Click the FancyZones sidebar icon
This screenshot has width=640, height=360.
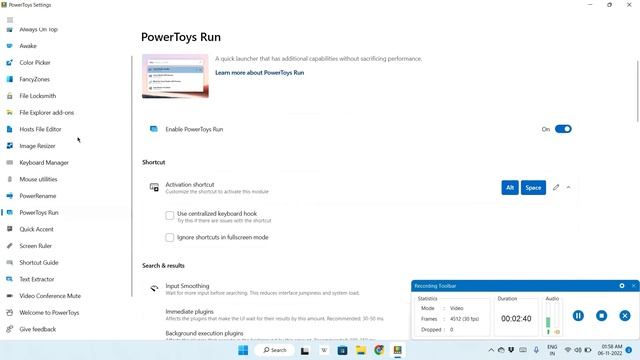pyautogui.click(x=10, y=79)
